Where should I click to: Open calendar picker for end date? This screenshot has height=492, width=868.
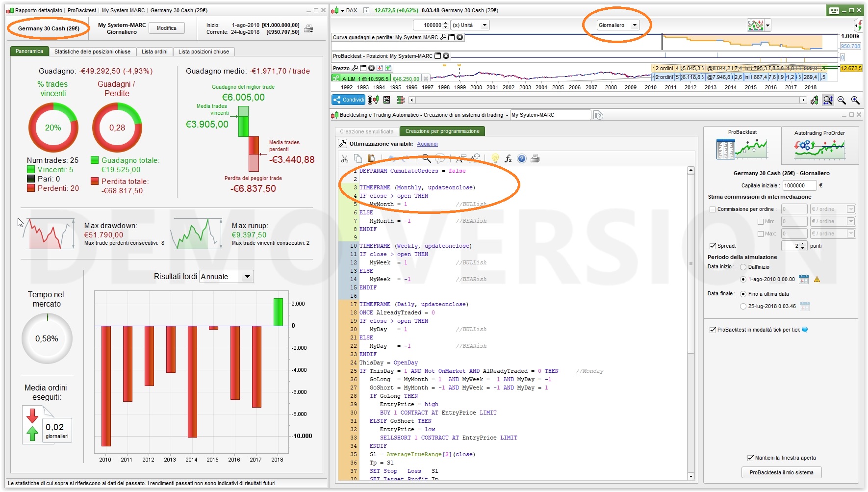(804, 306)
